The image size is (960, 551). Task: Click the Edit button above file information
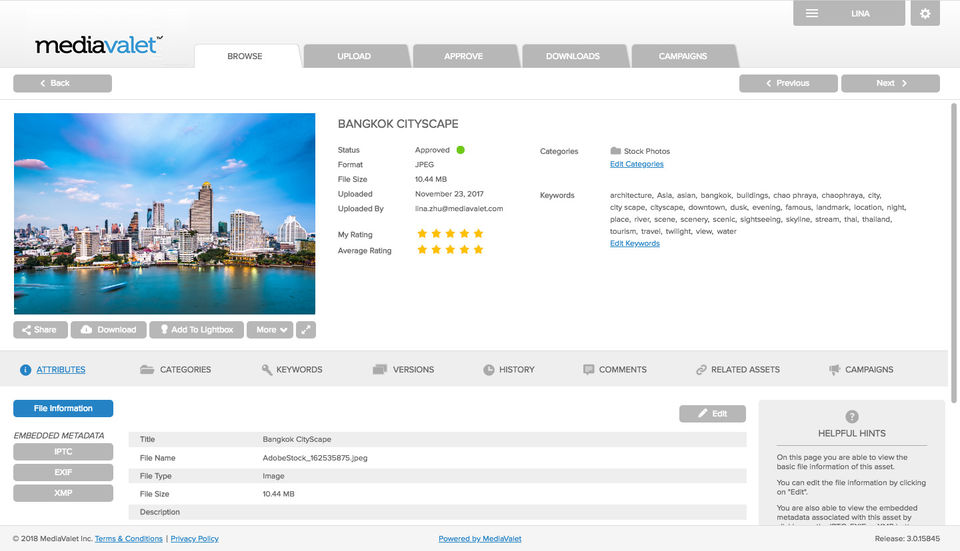click(713, 414)
